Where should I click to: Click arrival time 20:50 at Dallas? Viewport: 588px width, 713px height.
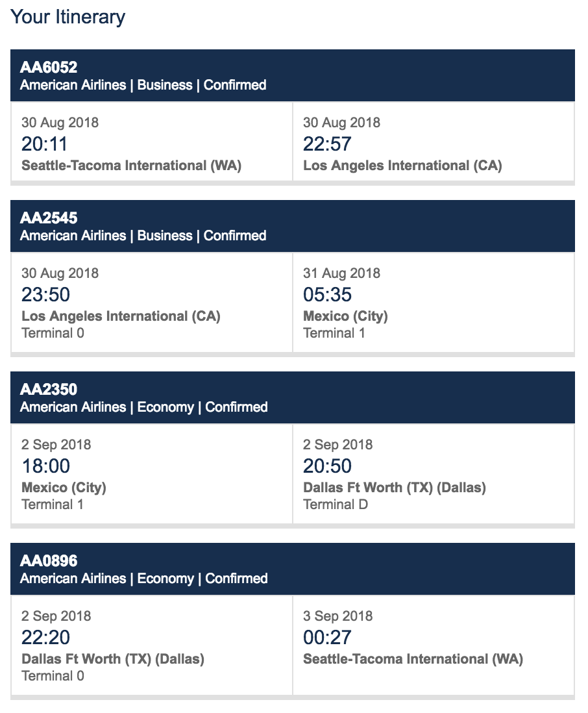pos(327,466)
